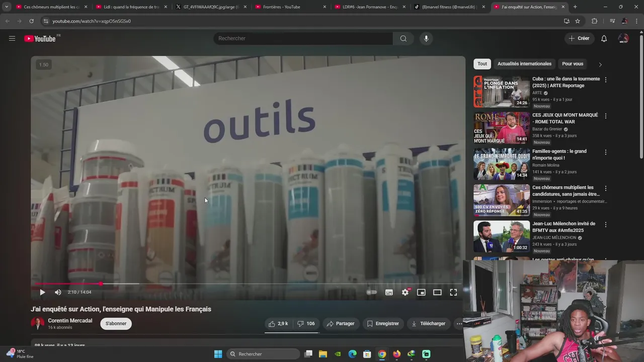Open Firefox from taskbar
This screenshot has width=644, height=362.
[x=397, y=354]
